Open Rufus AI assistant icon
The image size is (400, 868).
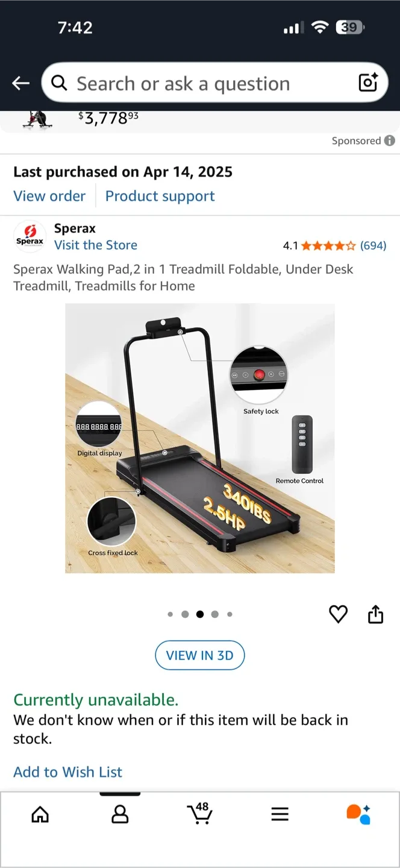358,814
